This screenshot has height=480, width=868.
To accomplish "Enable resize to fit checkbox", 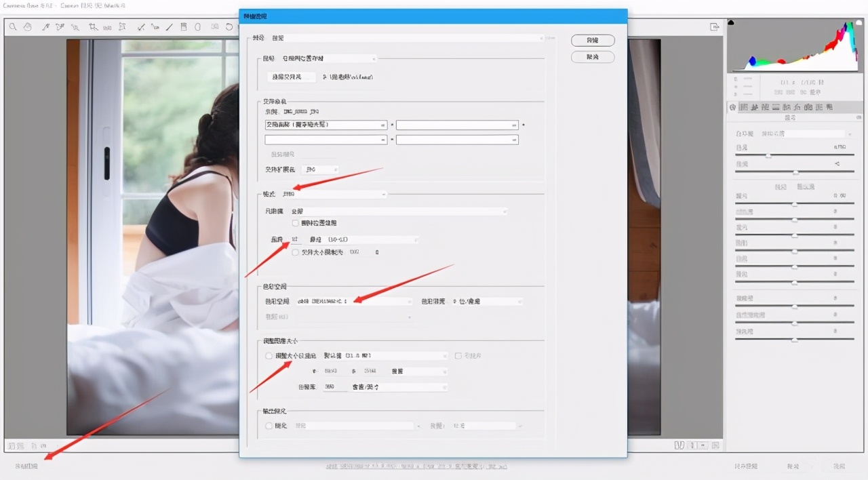I will [269, 355].
